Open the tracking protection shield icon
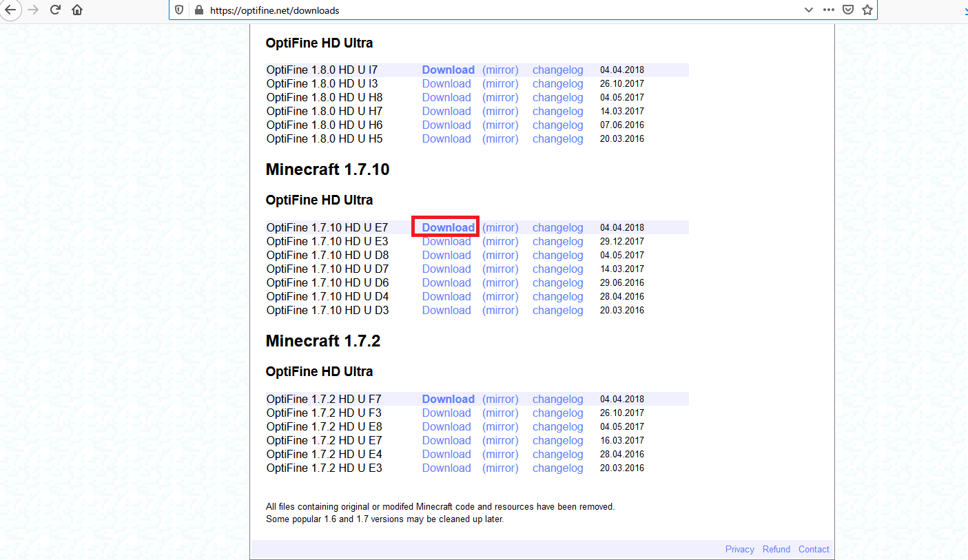Image resolution: width=968 pixels, height=560 pixels. [179, 10]
